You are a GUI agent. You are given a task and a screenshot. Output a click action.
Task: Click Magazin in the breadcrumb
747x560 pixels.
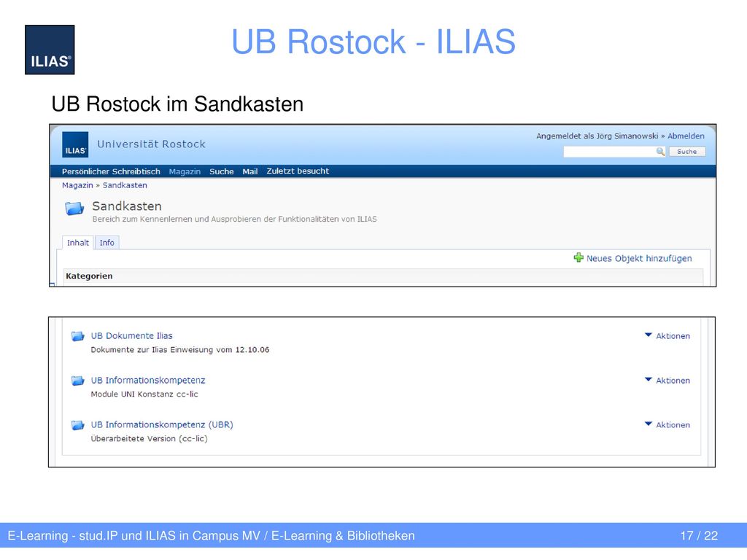(x=77, y=185)
